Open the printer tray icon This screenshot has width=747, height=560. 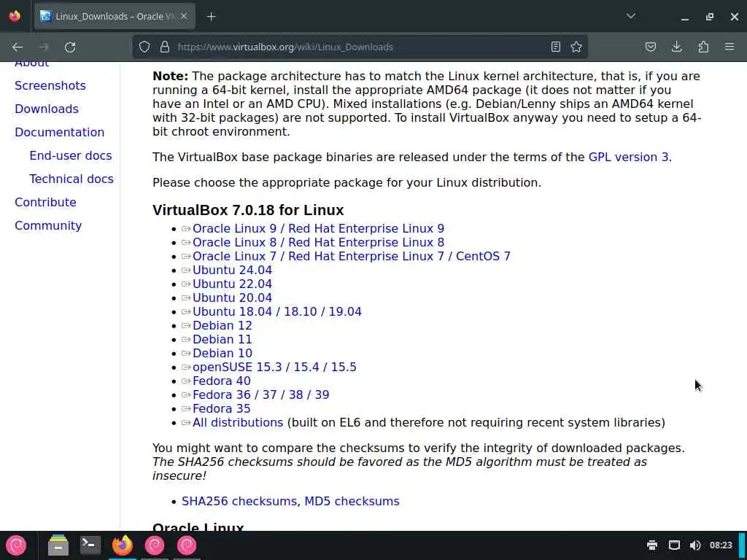pyautogui.click(x=651, y=545)
